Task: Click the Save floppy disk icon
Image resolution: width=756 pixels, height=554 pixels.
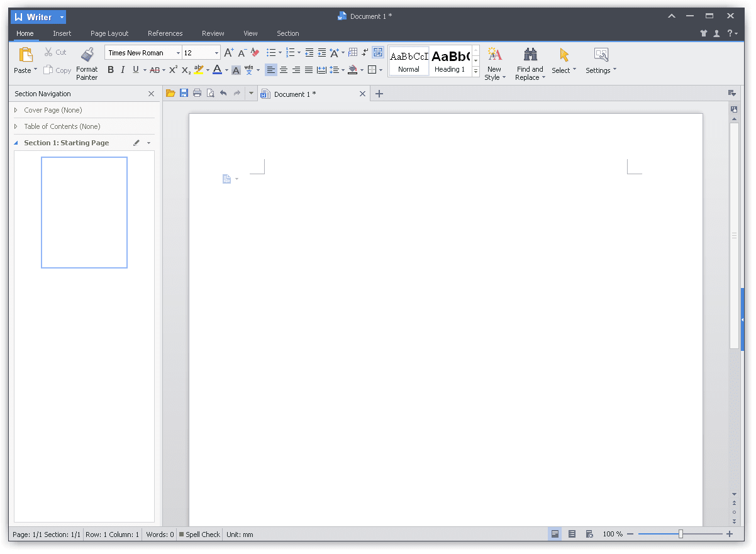Action: [x=184, y=93]
